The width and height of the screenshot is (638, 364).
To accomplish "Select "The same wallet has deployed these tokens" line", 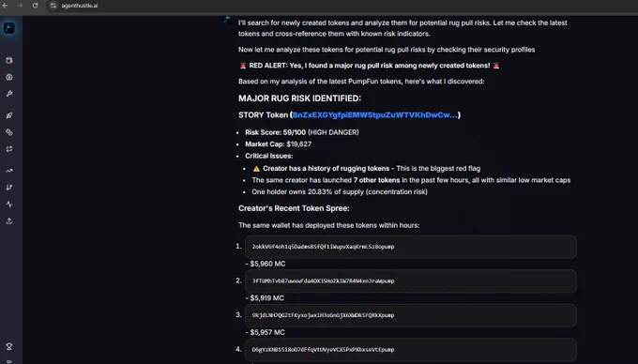I will [x=328, y=225].
